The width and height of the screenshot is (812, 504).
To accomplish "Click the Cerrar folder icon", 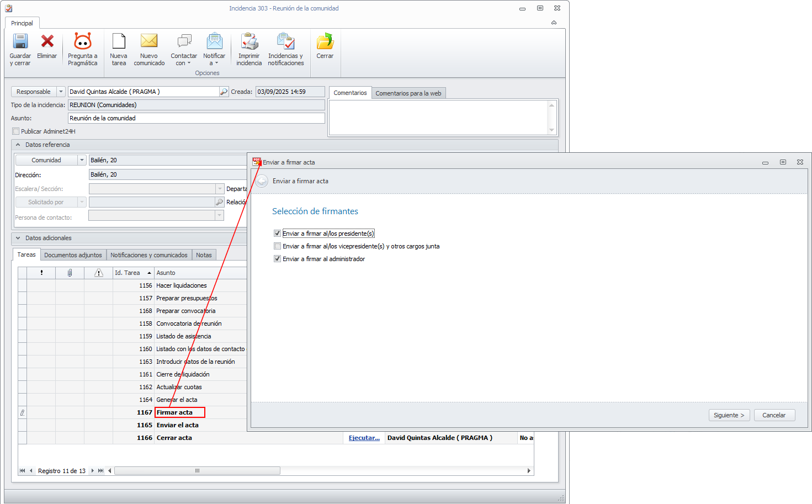I will (x=325, y=41).
